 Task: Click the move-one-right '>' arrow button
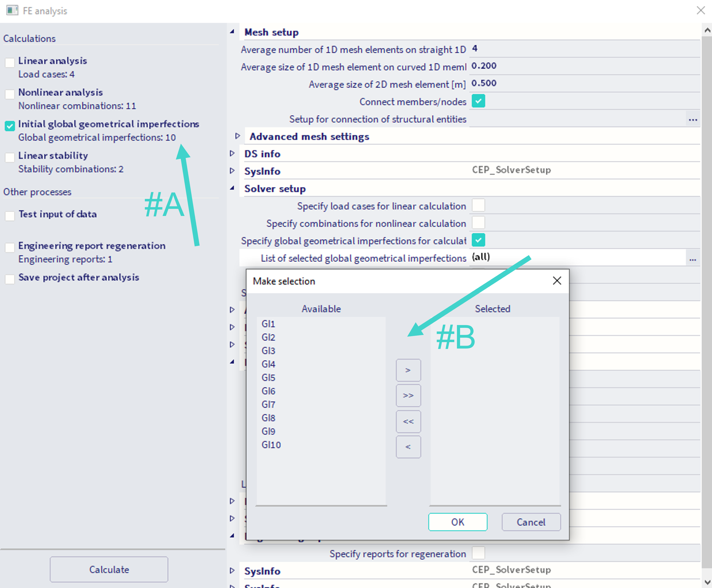pyautogui.click(x=408, y=370)
